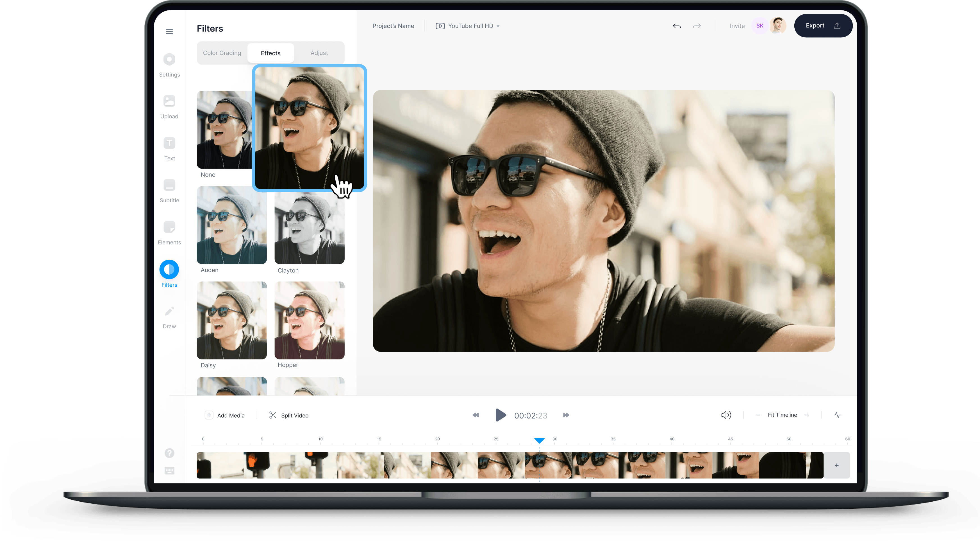Switch to the Adjust tab
The width and height of the screenshot is (980, 541).
point(319,53)
